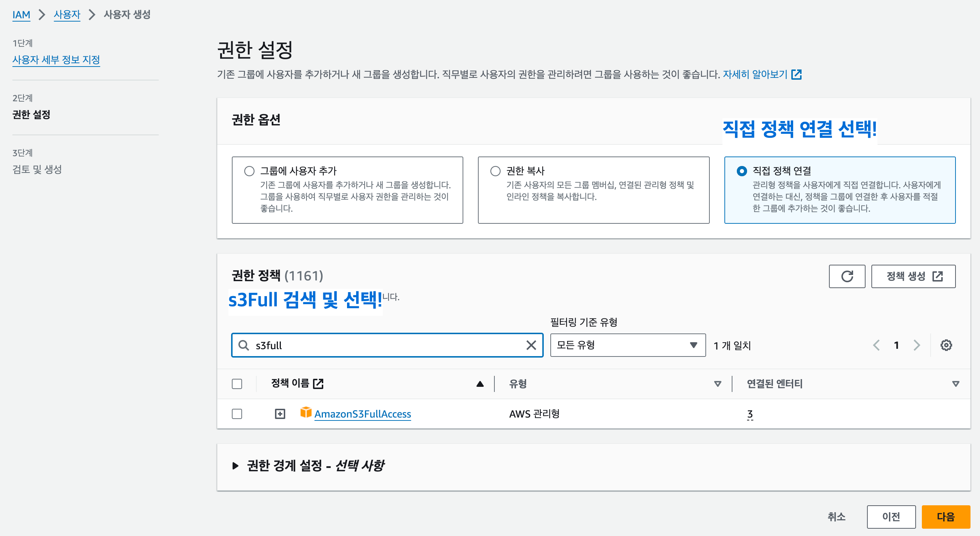Select the 그룹에 사용자 추가 radio option

pos(249,171)
